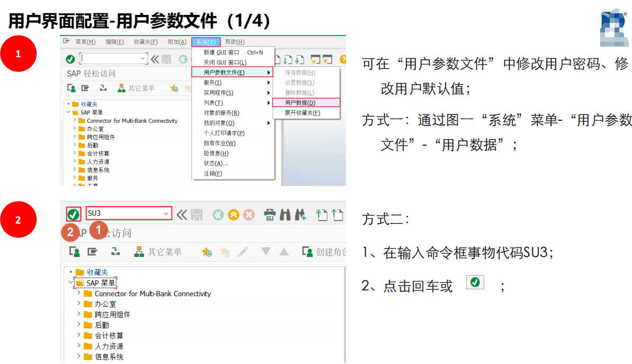Click the Print icon in lower toolbar
The height and width of the screenshot is (364, 632).
(270, 215)
